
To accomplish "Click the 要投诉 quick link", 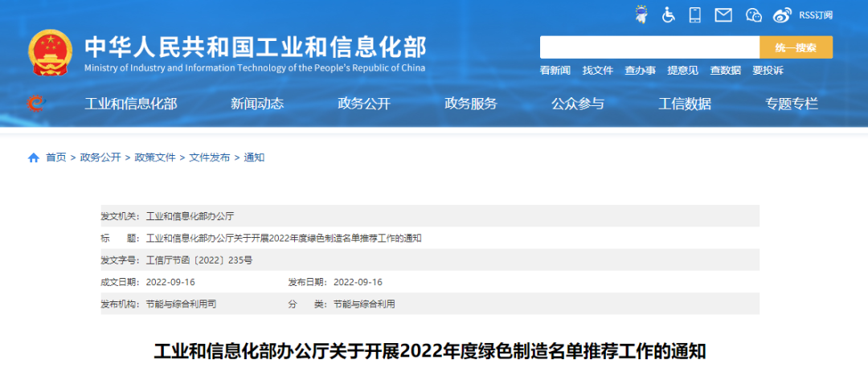I will (768, 71).
